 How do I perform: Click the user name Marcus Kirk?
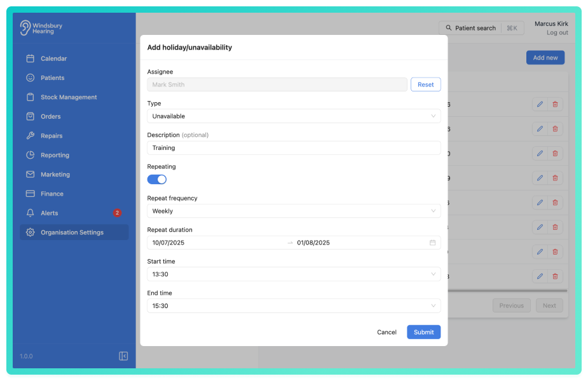[551, 23]
